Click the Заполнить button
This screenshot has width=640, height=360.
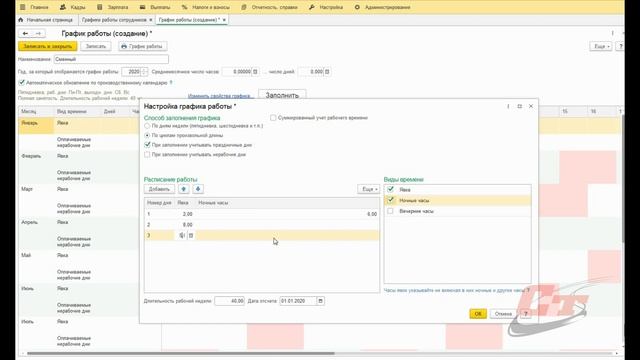282,95
